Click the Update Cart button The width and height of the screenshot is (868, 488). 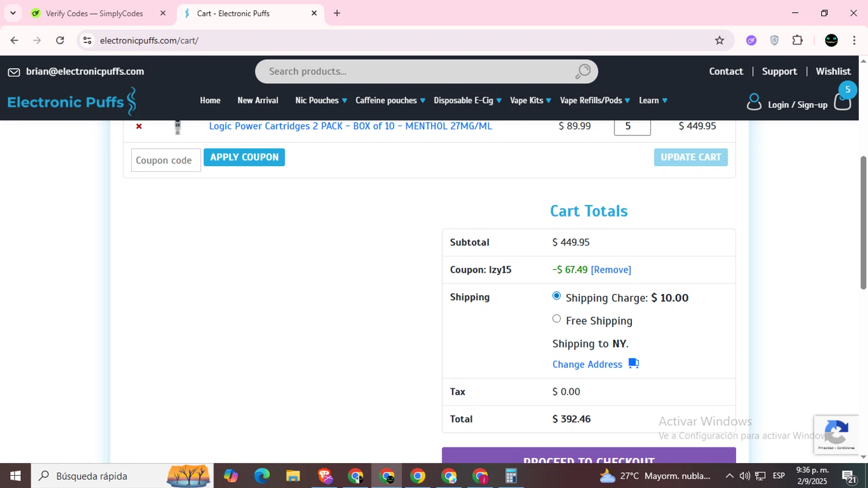pos(691,157)
